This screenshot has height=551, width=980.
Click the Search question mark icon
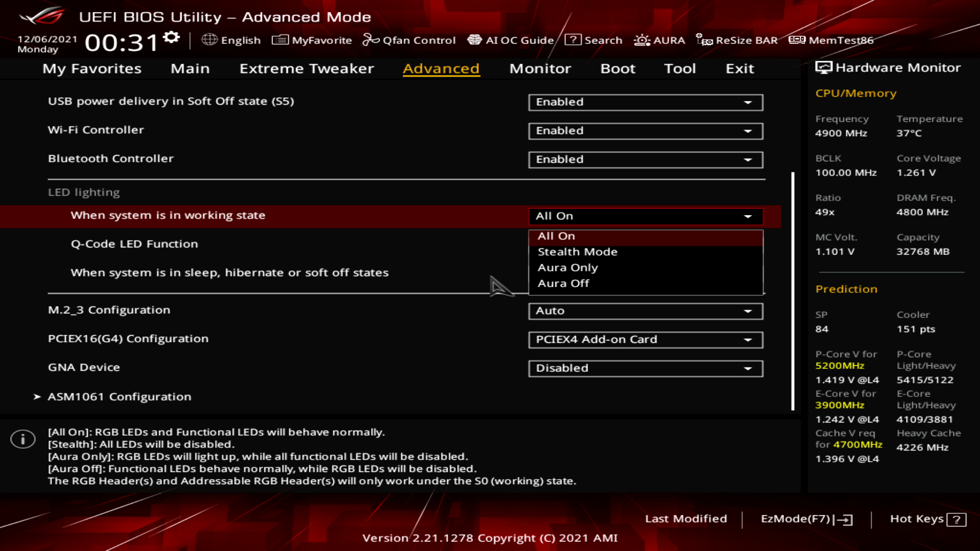point(573,40)
